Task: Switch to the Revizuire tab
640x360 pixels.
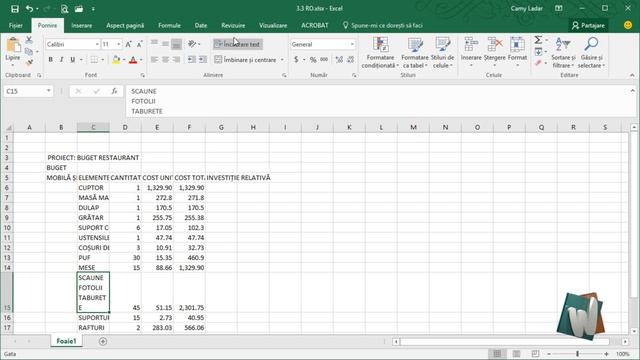Action: (x=233, y=25)
